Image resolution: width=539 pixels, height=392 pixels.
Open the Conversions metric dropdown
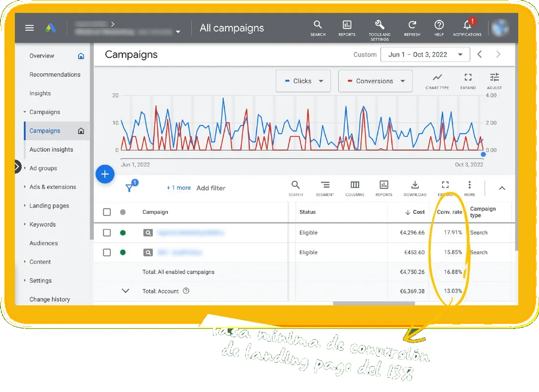pyautogui.click(x=375, y=81)
